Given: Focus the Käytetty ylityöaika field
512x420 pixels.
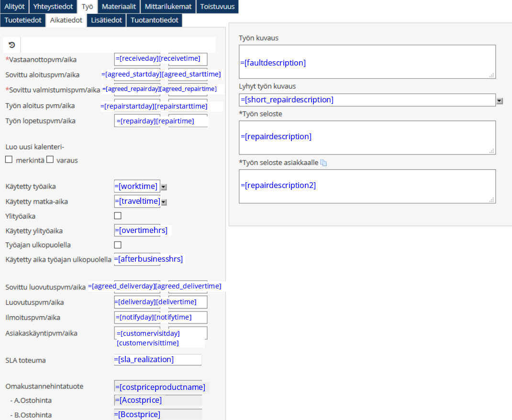Looking at the screenshot, I should click(x=143, y=231).
